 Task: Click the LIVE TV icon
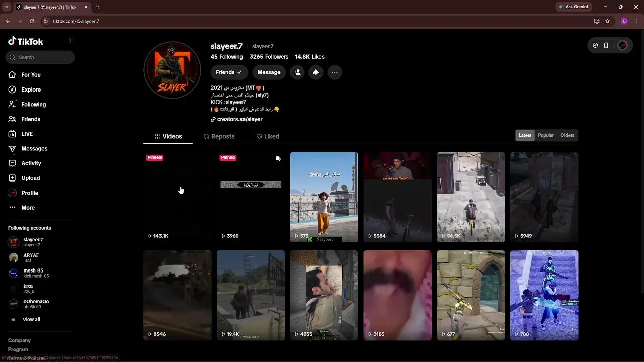pos(13,134)
